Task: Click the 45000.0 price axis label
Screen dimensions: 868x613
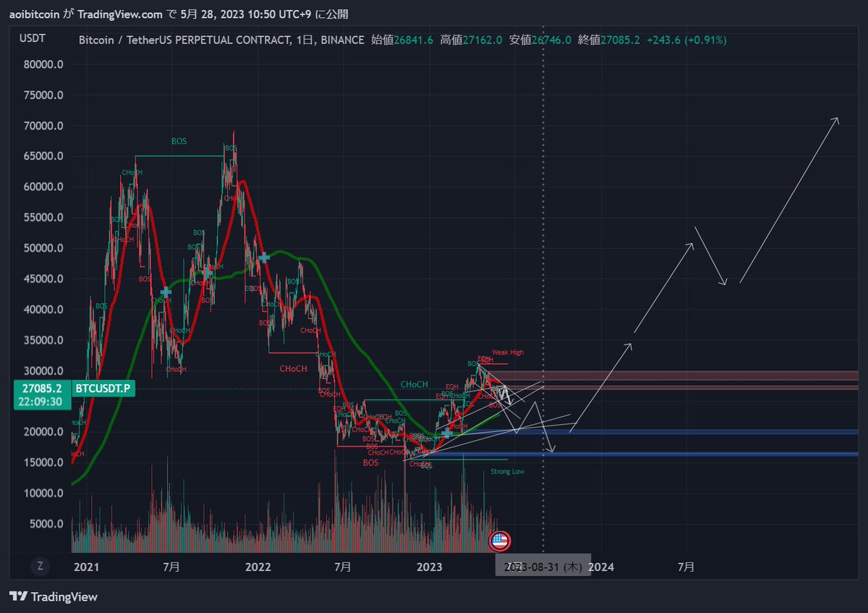Action: (44, 279)
